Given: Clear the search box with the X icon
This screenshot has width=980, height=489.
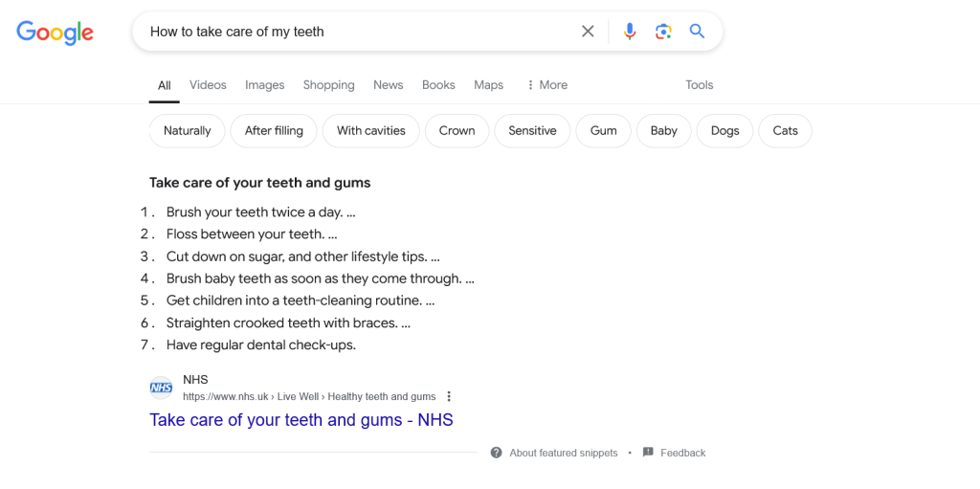Looking at the screenshot, I should click(x=588, y=32).
